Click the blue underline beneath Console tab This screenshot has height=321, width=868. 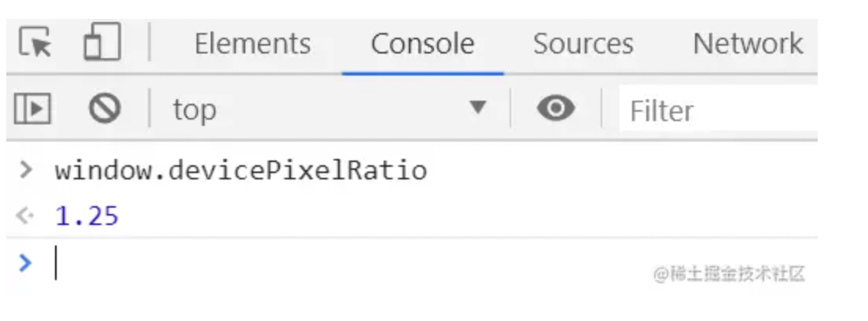[x=422, y=73]
